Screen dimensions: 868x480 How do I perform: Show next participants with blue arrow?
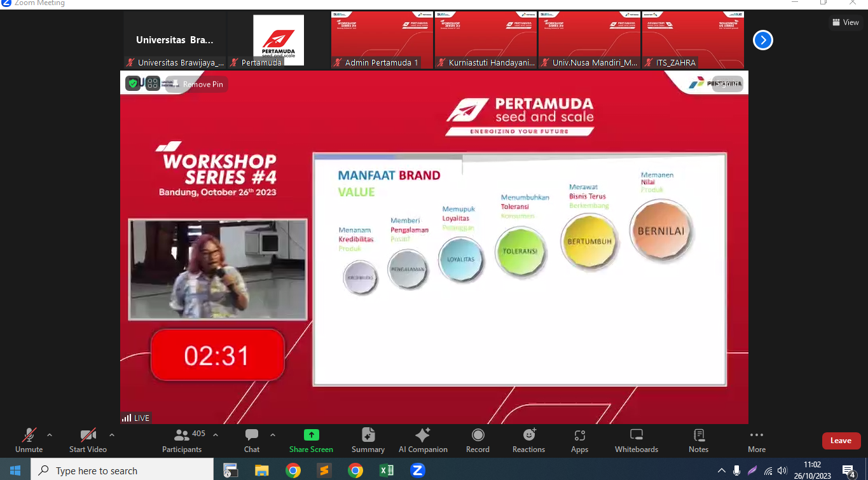[763, 40]
